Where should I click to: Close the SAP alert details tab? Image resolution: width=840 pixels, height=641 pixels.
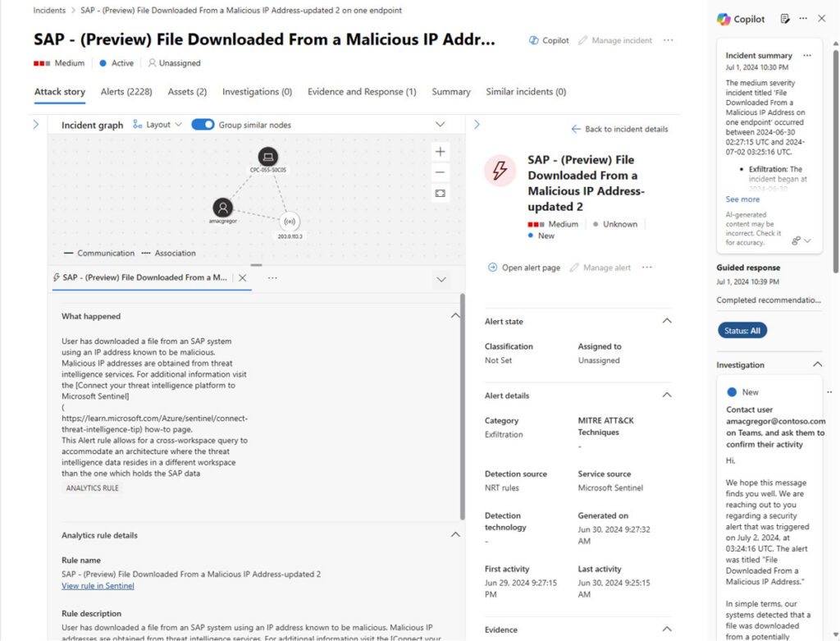pyautogui.click(x=242, y=278)
